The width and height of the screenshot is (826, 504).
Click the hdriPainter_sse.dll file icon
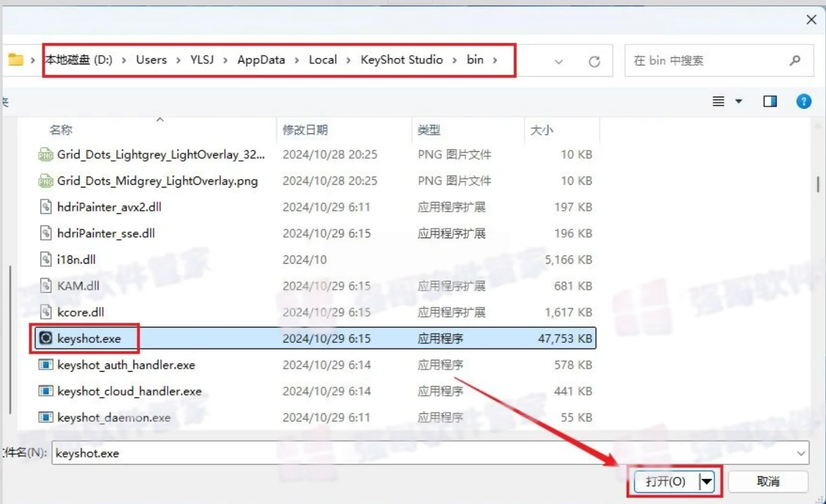point(46,233)
